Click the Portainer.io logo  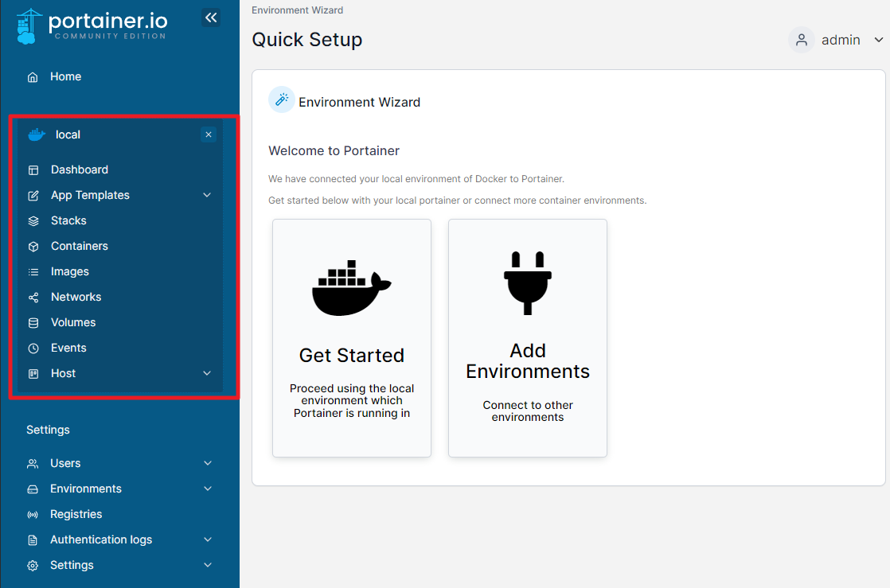92,26
